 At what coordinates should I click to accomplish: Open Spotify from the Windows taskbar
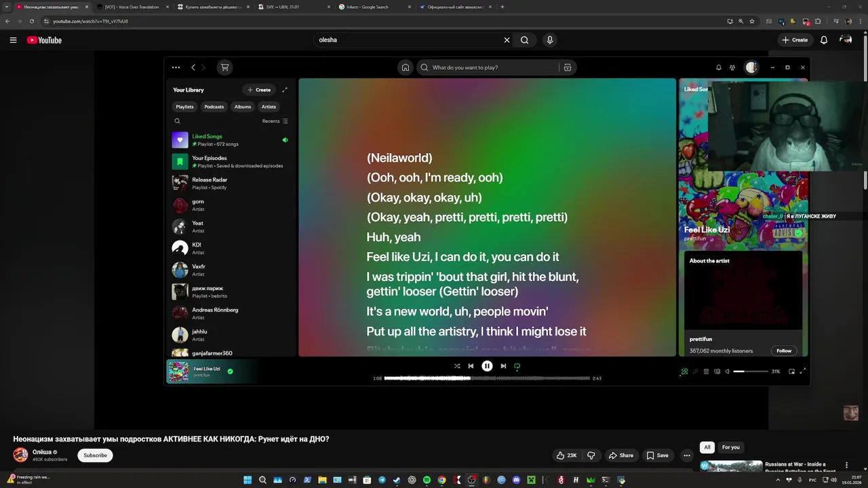pyautogui.click(x=427, y=480)
